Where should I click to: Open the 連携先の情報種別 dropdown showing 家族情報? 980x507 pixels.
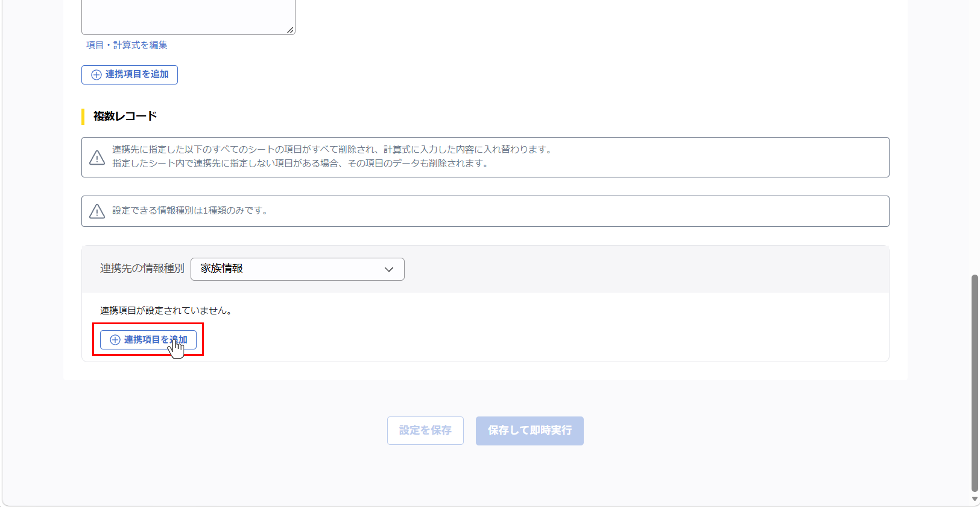[297, 269]
